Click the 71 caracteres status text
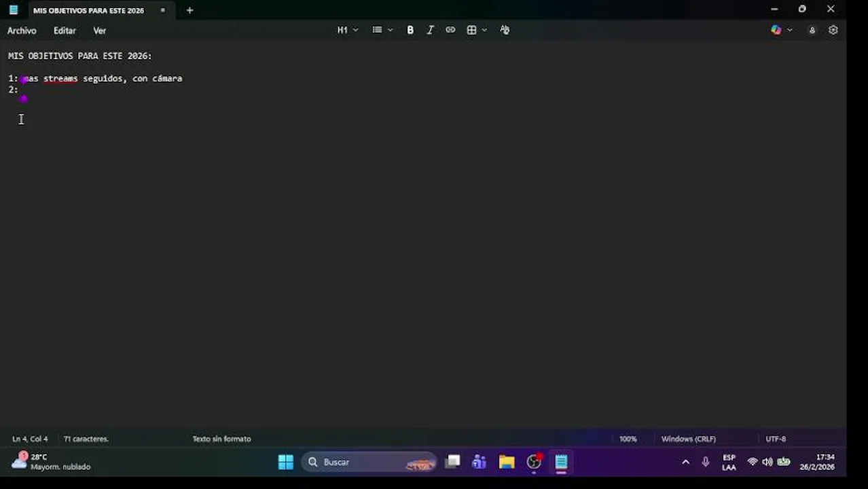 86,439
